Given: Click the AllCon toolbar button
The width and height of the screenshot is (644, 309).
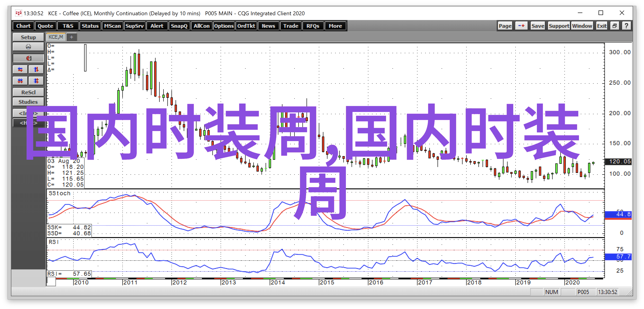Looking at the screenshot, I should pos(201,26).
